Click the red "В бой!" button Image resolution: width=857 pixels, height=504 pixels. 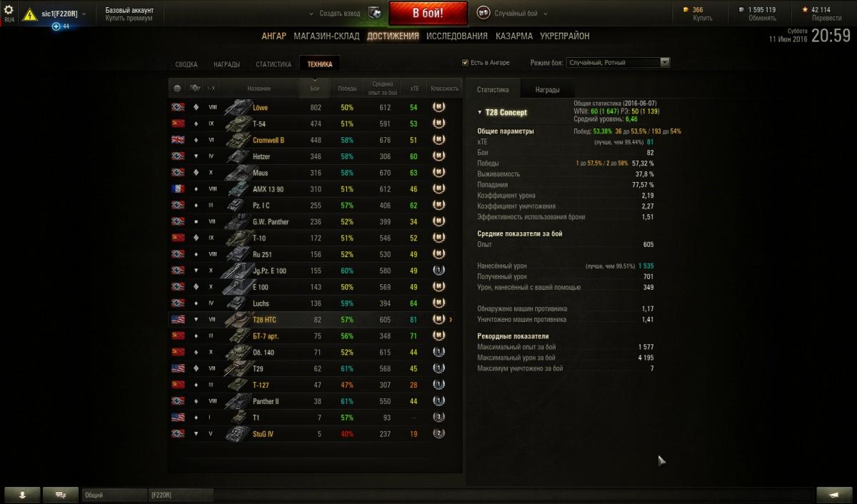click(x=428, y=14)
